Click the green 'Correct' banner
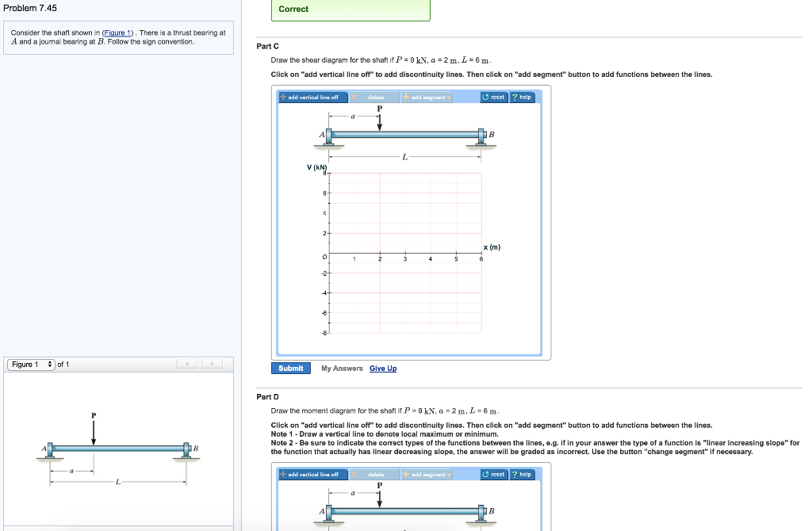 (x=350, y=10)
